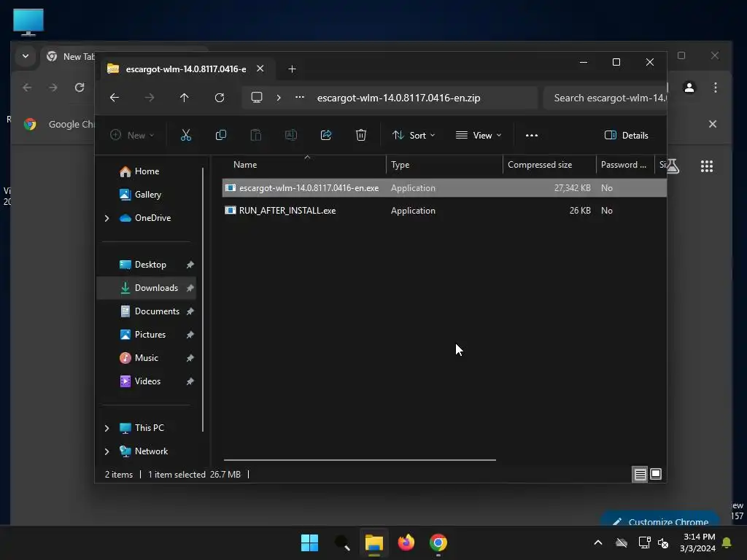Switch to details list view icon in status bar
The width and height of the screenshot is (747, 560).
tap(640, 474)
